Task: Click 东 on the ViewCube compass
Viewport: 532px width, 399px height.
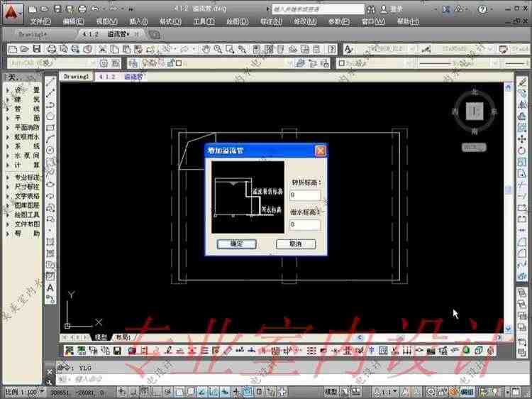Action: point(494,111)
